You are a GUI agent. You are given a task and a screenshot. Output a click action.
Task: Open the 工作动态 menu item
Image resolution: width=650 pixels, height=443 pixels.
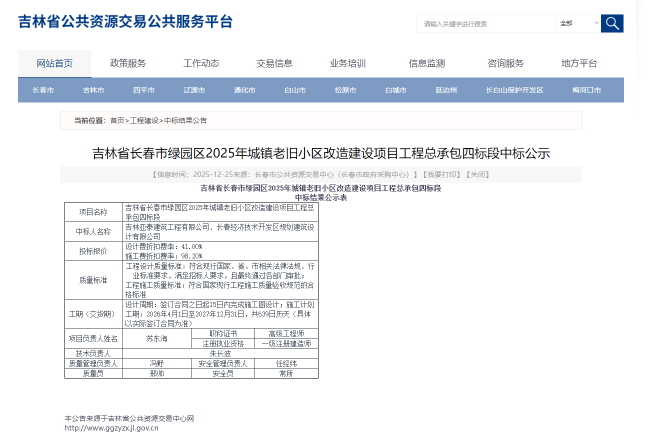click(201, 63)
